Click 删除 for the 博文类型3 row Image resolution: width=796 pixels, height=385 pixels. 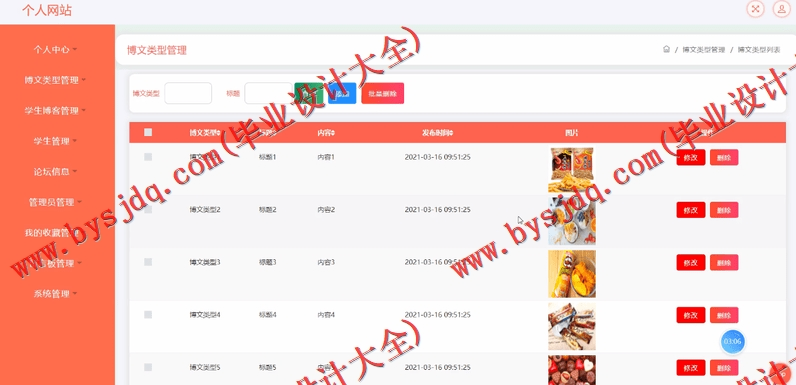(724, 263)
